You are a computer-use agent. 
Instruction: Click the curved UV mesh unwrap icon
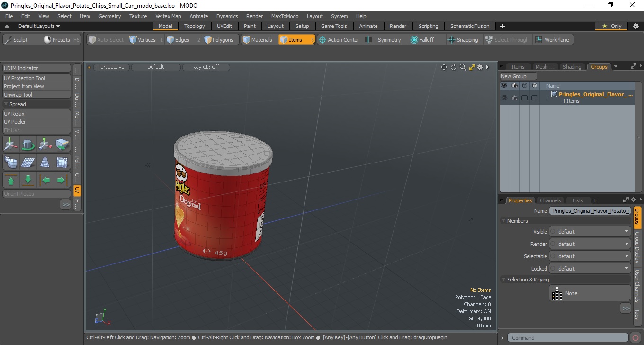11,162
